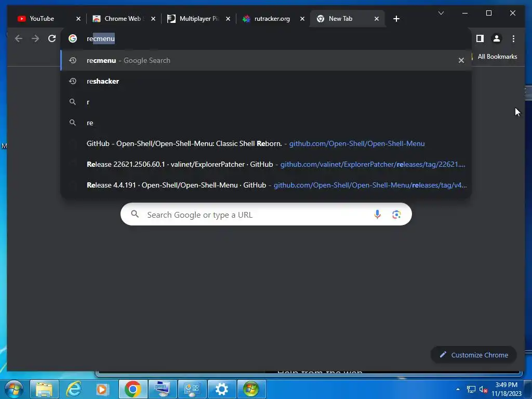Open the Windows flag taskbar app
532x399 pixels.
pyautogui.click(x=251, y=389)
